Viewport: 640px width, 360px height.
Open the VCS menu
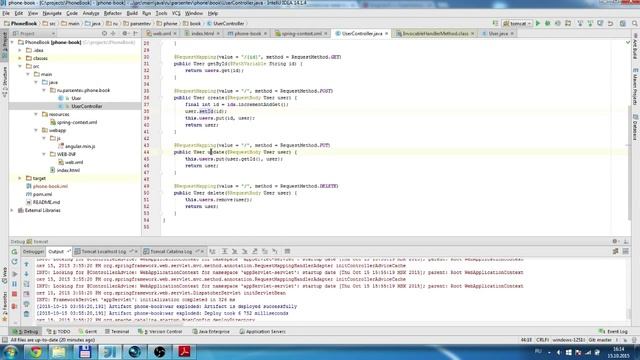(176, 13)
